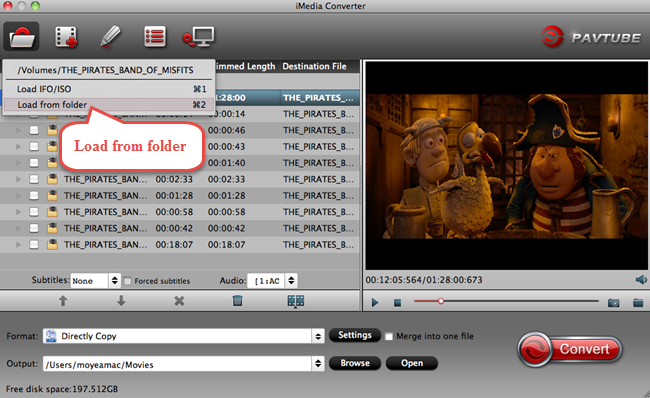Viewport: 650px width, 398px height.
Task: Open the load disc folder icon
Action: click(21, 36)
